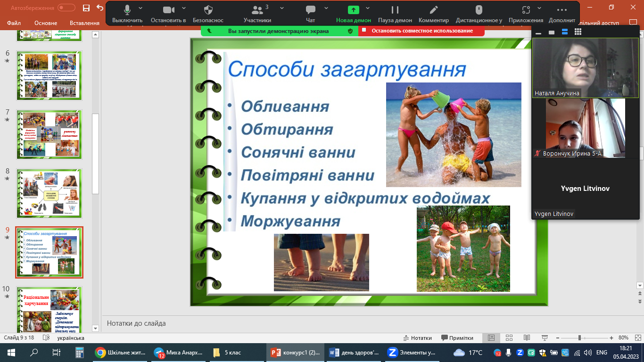The width and height of the screenshot is (644, 362).
Task: Select slide 7 thumbnail
Action: coord(50,134)
